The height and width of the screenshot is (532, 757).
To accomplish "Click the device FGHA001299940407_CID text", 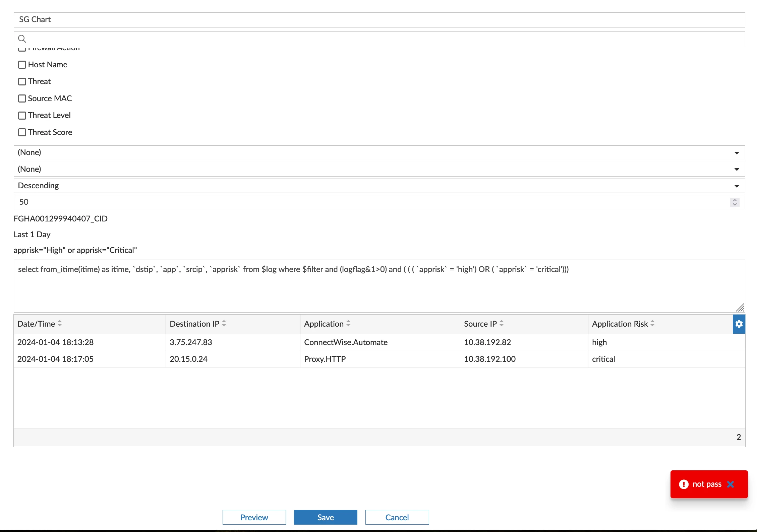I will (x=61, y=219).
